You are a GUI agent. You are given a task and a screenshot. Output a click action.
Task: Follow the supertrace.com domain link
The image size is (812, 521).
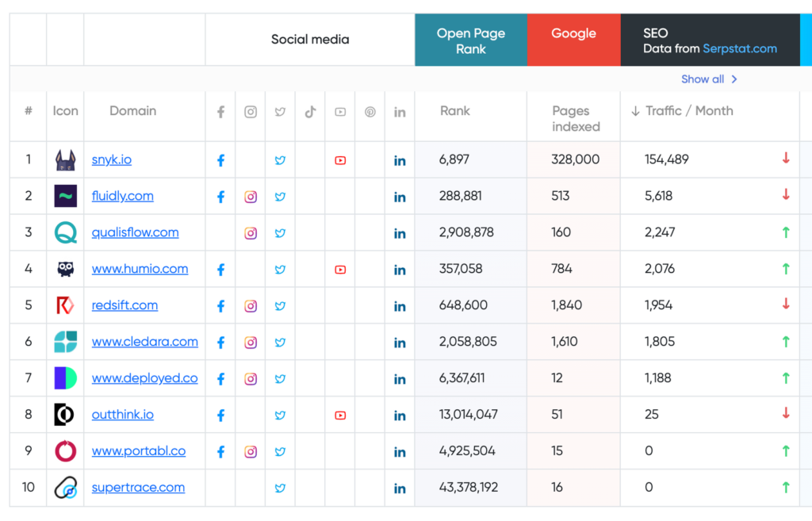(x=138, y=488)
